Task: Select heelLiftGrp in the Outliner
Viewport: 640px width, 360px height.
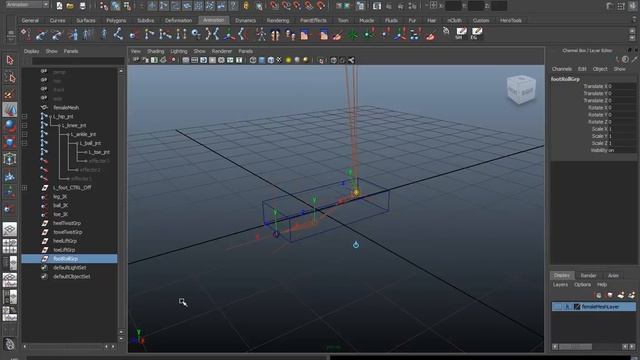Action: point(65,241)
